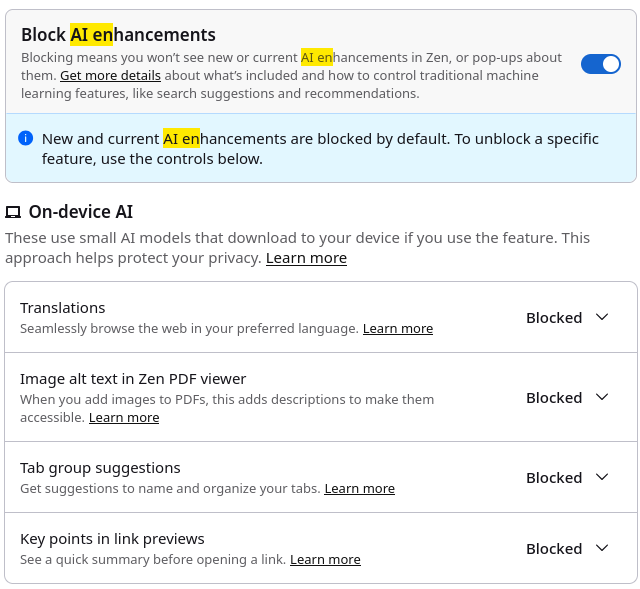Click the Tab group suggestions title

coord(100,468)
